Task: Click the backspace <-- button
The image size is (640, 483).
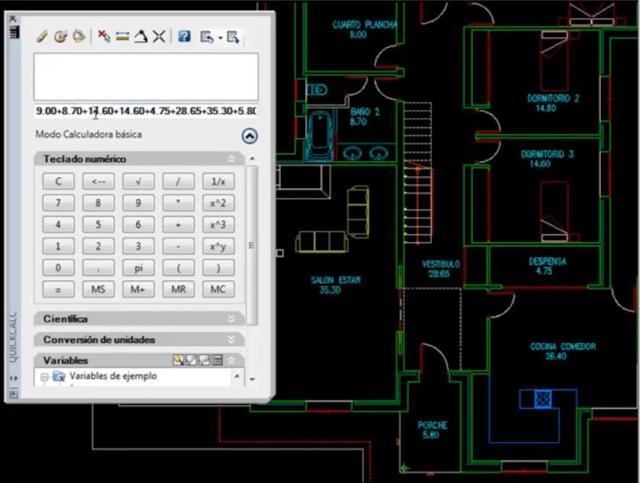Action: pyautogui.click(x=98, y=181)
